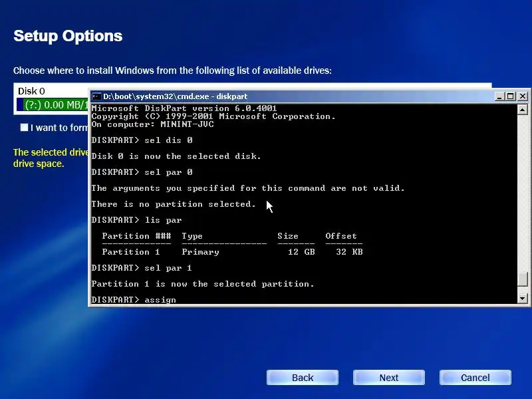Click 'Partition 1 is now the selected partition.'
Screen dimensions: 532x399
[x=203, y=284]
